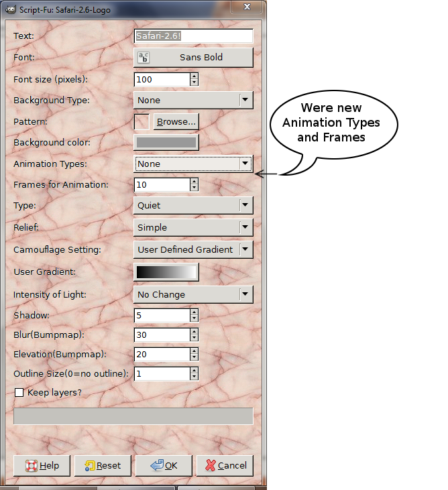Click the Reset button
The height and width of the screenshot is (490, 448).
coord(103,466)
